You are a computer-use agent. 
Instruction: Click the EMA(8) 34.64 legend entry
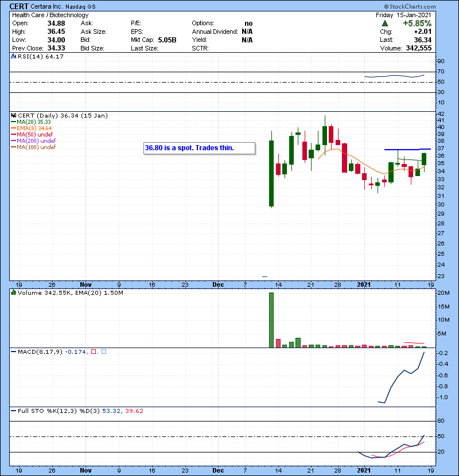[x=32, y=128]
